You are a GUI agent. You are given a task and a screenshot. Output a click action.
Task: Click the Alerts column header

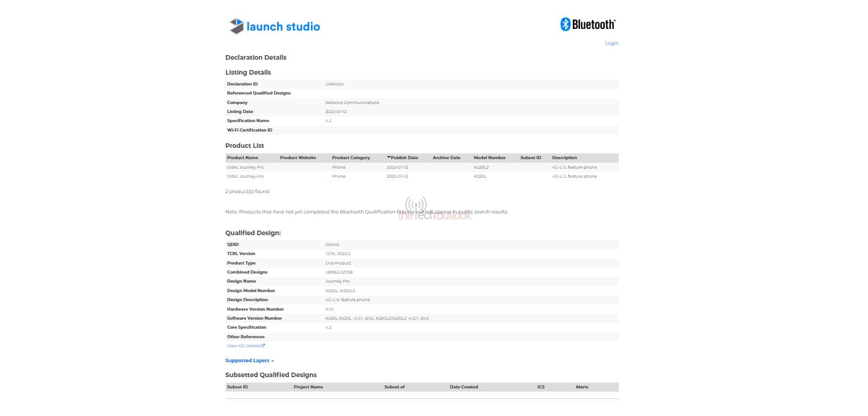pyautogui.click(x=582, y=387)
